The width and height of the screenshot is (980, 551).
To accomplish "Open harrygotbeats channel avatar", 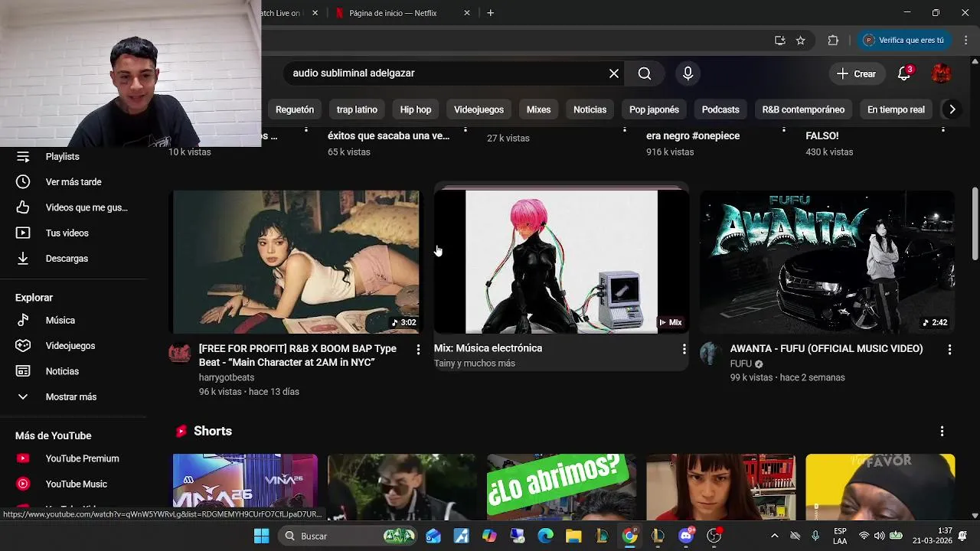I will pos(180,353).
